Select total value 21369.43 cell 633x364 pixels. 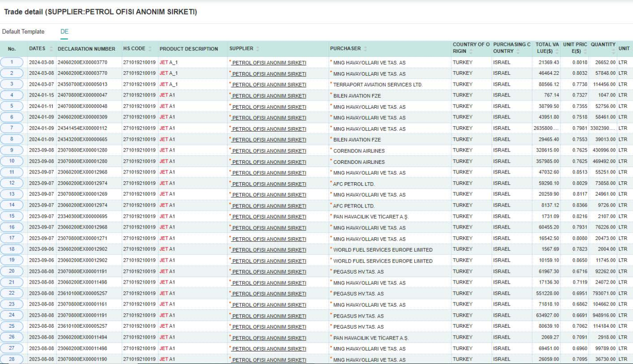click(x=549, y=62)
